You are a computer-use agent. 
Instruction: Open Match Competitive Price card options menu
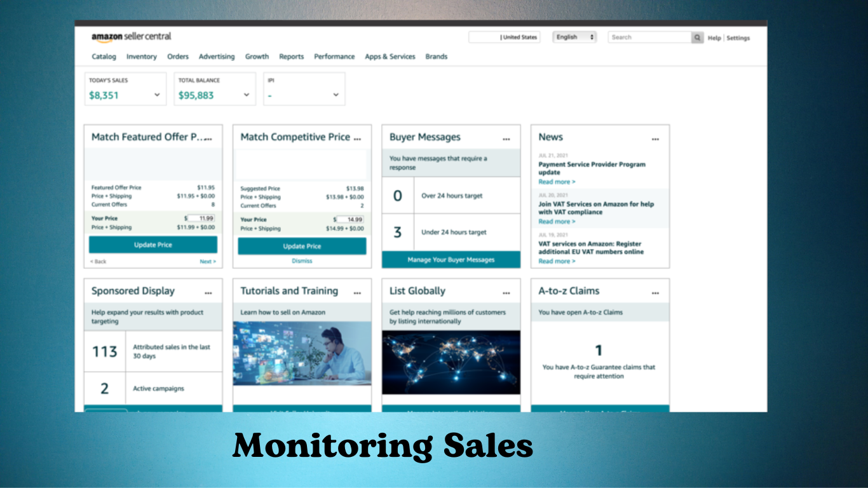(357, 139)
